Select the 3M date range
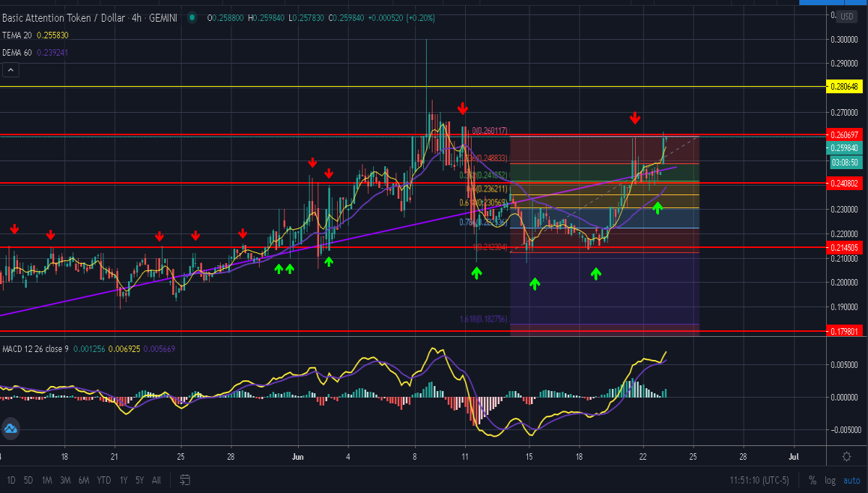Screen dimensions: 868x493 click(x=65, y=480)
